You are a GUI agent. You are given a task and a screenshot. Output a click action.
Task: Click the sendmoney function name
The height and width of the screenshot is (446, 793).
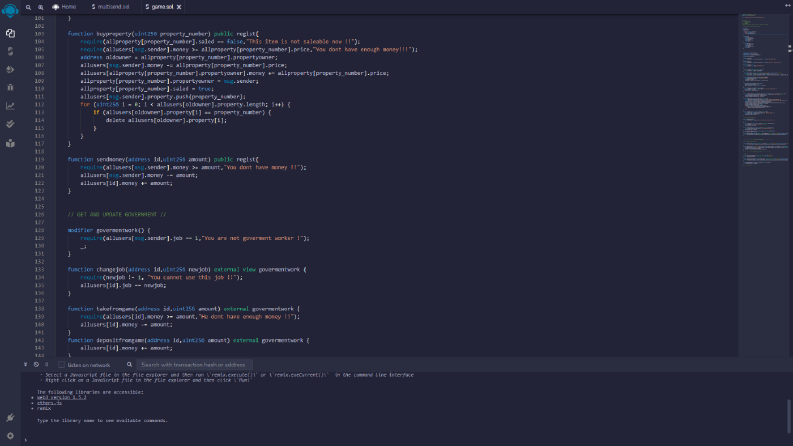pyautogui.click(x=111, y=159)
